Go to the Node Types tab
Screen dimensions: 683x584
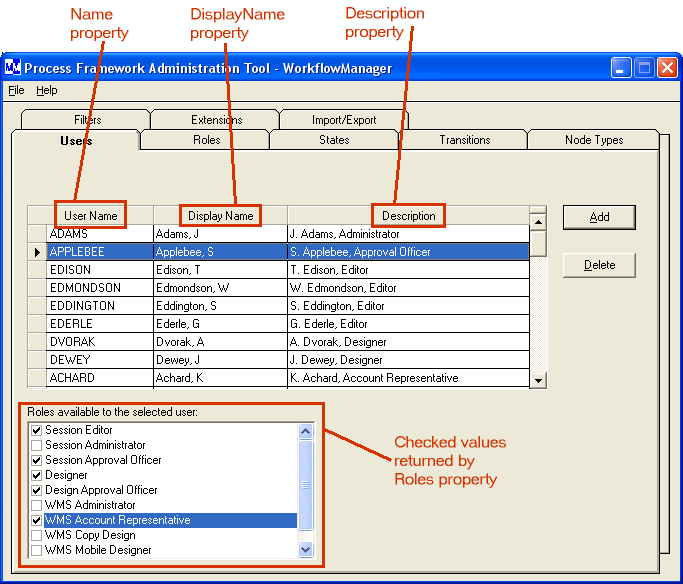pos(594,140)
